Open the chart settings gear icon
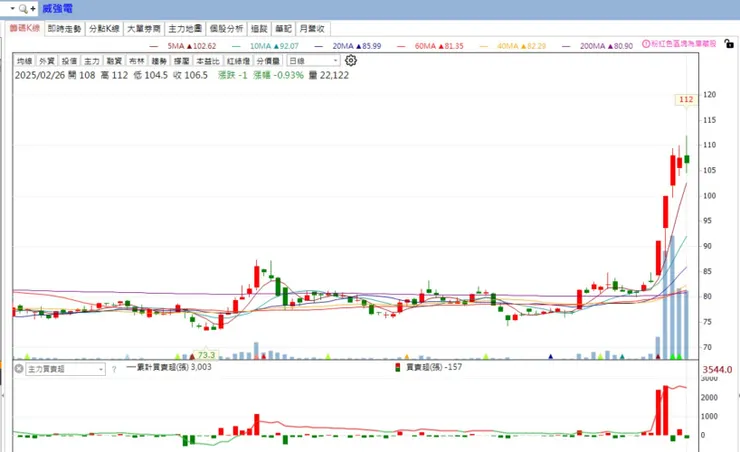This screenshot has height=452, width=740. (351, 60)
